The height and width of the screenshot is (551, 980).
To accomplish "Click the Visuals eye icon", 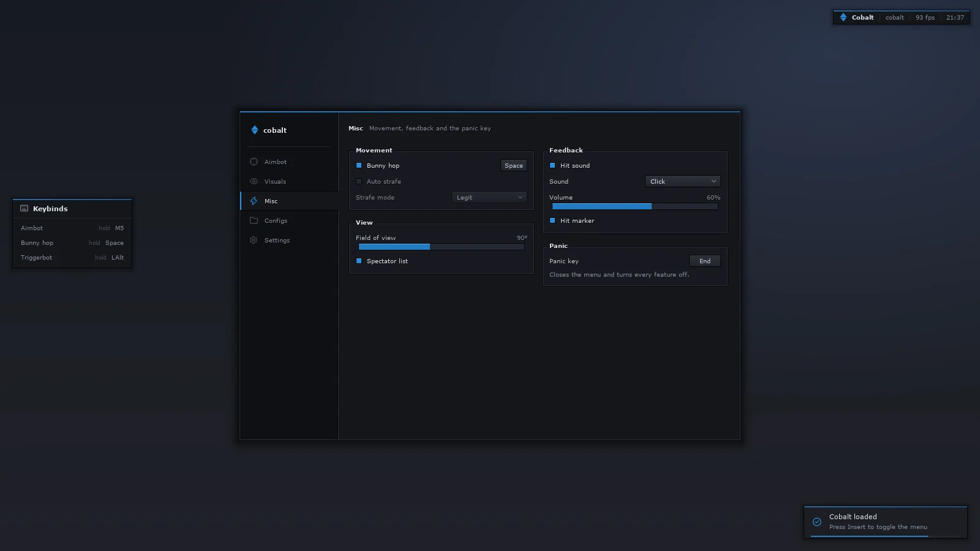I will [x=254, y=181].
